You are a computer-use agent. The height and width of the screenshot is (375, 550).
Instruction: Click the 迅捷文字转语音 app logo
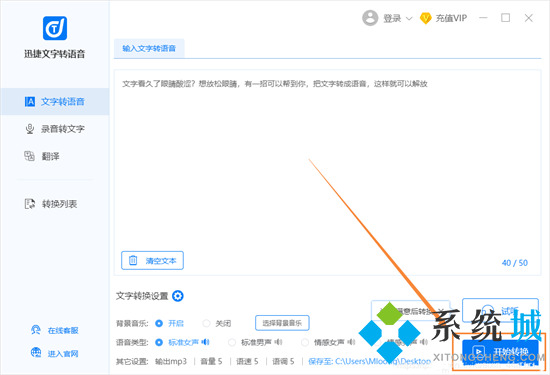pyautogui.click(x=55, y=28)
